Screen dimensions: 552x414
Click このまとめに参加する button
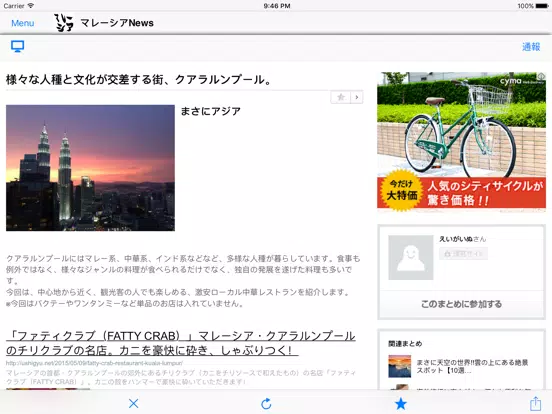[461, 304]
